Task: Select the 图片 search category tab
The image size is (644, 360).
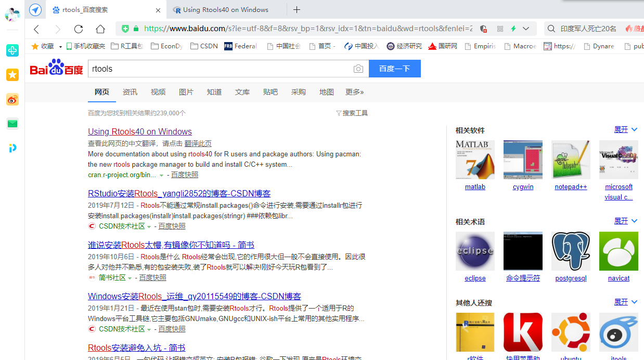Action: coord(186,92)
